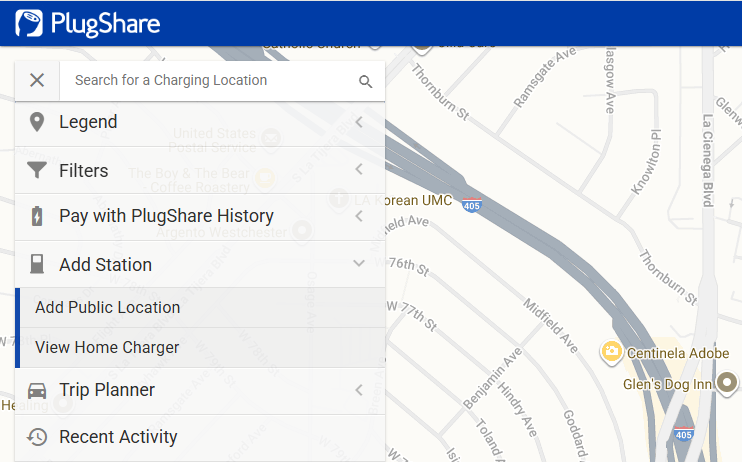
Task: Open the Recent Activity menu item
Action: pos(118,437)
